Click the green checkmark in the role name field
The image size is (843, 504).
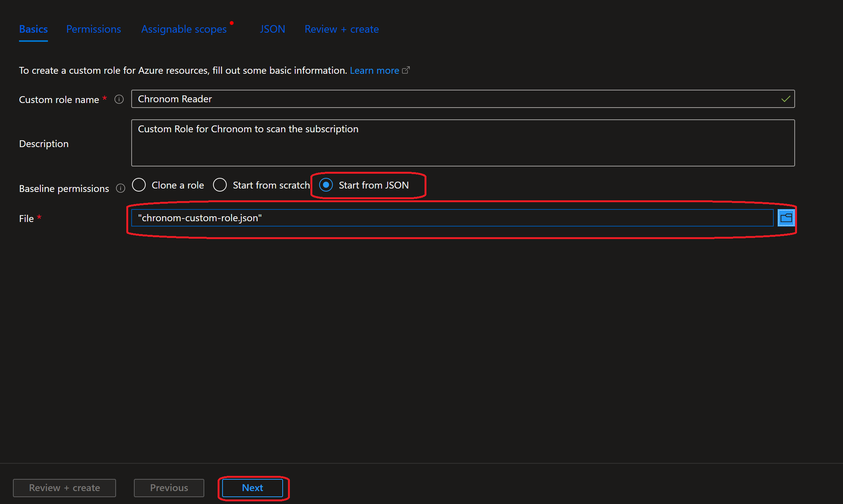(785, 99)
